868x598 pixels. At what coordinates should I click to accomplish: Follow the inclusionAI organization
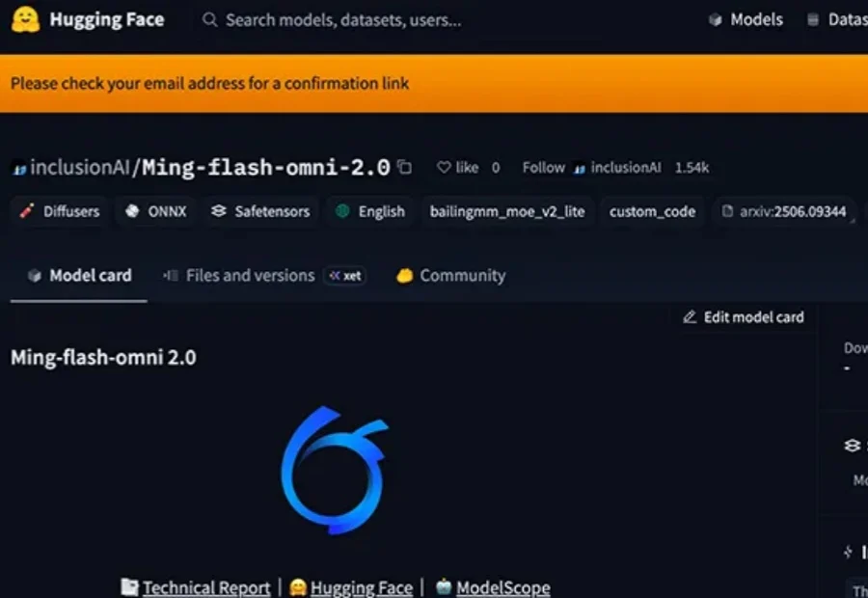pyautogui.click(x=543, y=168)
